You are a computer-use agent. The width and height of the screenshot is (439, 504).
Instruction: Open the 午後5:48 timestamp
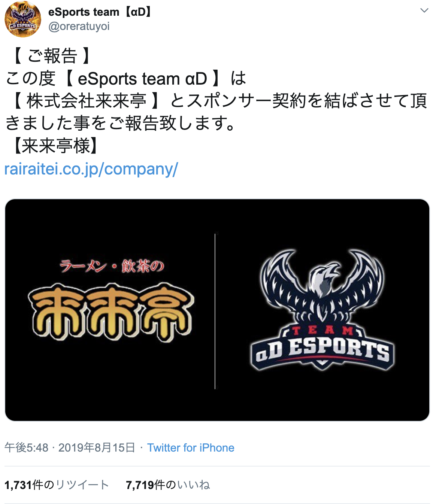(27, 447)
